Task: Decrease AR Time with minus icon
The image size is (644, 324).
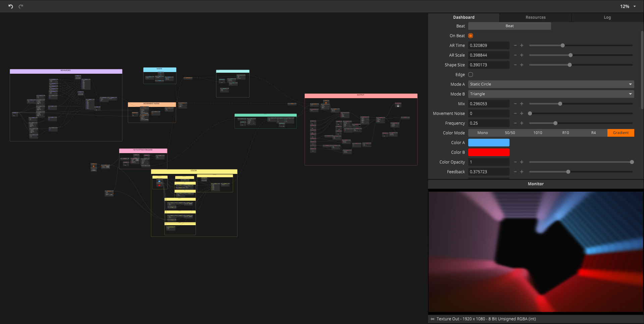Action: pos(515,46)
